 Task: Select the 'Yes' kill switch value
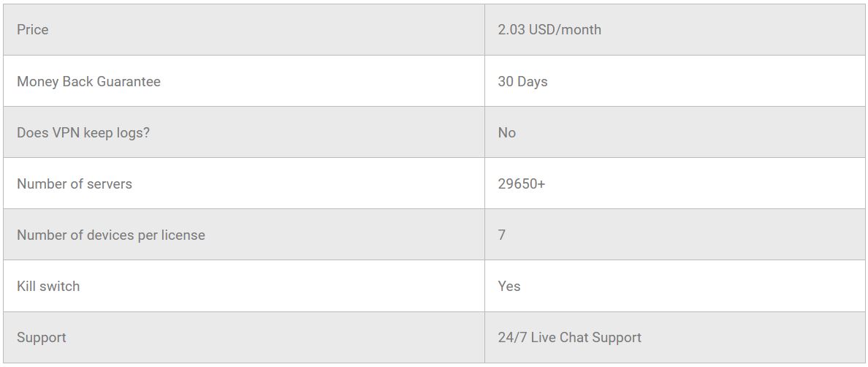[509, 286]
